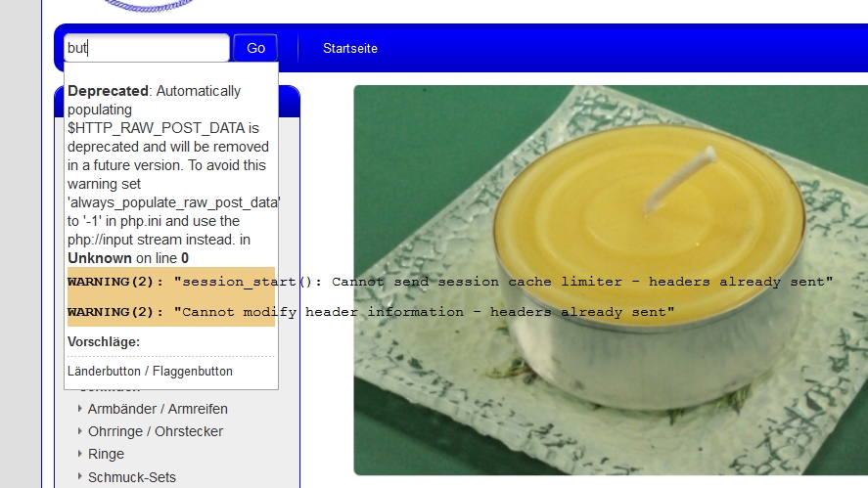This screenshot has width=868, height=488.
Task: Open the Armbänder / Armreifen category
Action: (x=158, y=409)
